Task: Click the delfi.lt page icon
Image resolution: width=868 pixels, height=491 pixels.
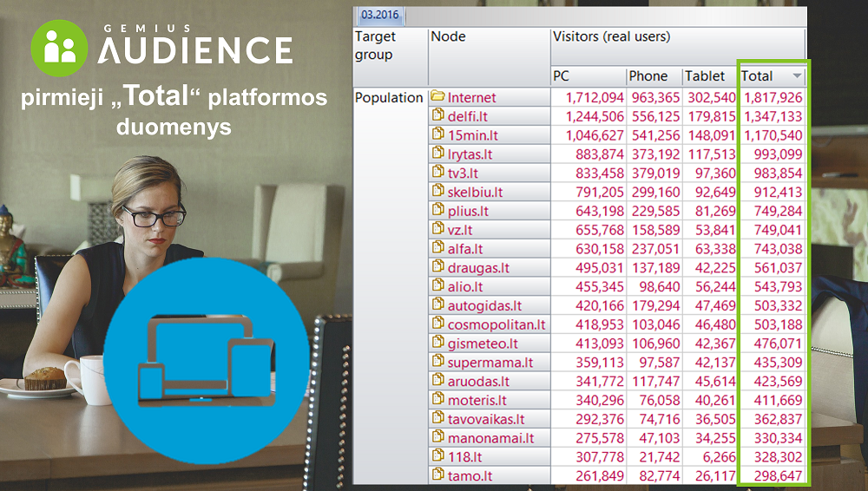Action: (437, 115)
